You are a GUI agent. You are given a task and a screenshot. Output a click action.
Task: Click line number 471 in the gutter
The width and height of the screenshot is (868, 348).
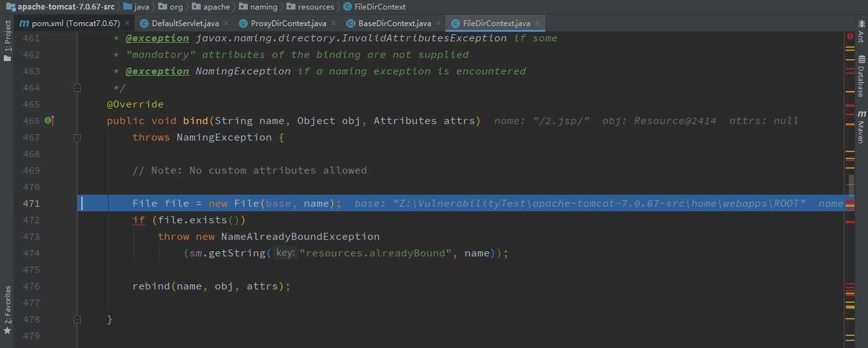click(31, 204)
